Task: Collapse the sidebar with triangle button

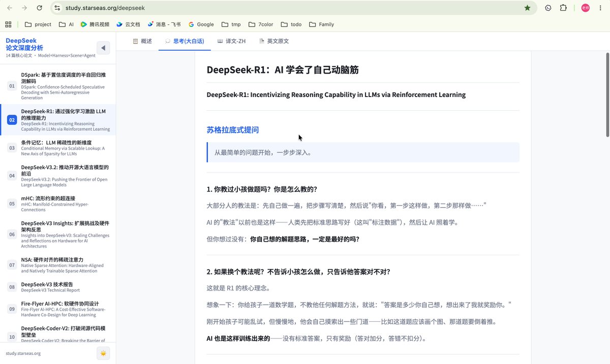Action: [103, 48]
